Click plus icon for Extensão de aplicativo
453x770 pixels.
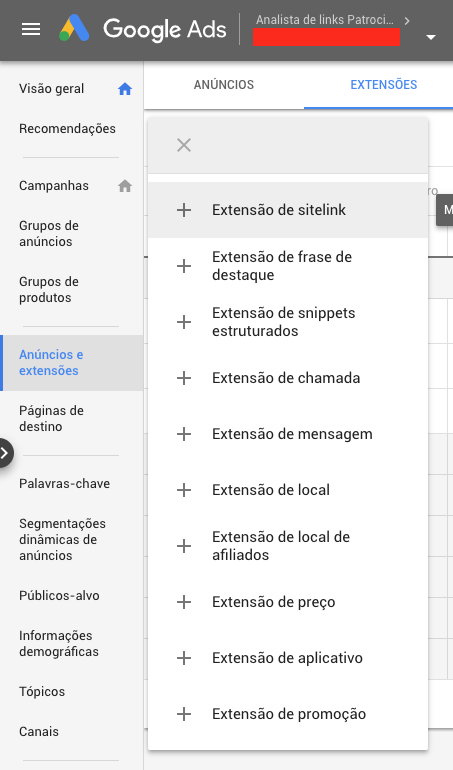click(x=184, y=658)
